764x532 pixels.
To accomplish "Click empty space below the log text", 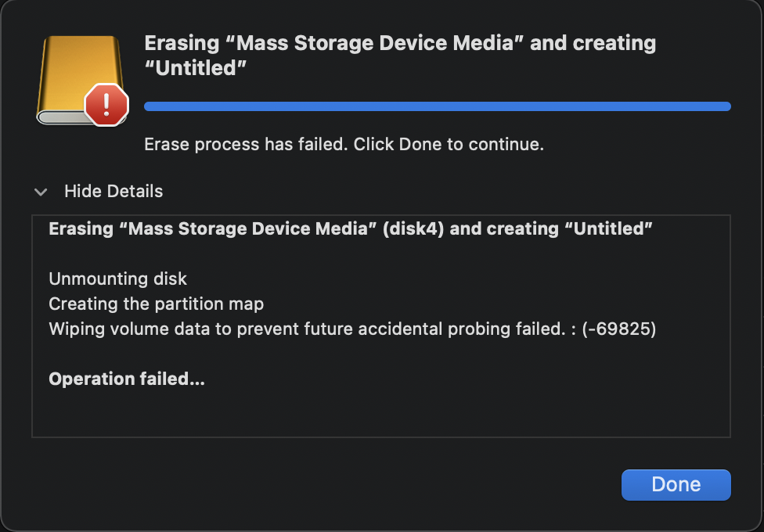I will pos(380,415).
